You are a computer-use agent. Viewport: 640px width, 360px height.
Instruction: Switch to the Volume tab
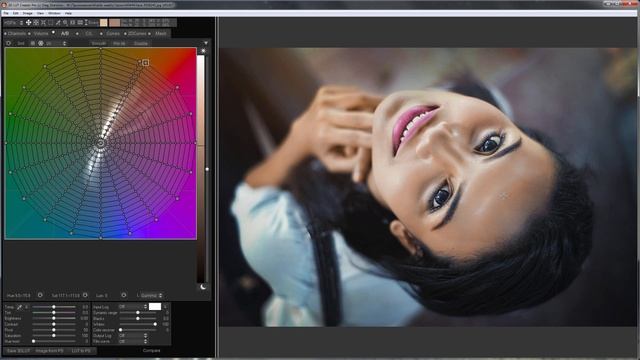41,33
